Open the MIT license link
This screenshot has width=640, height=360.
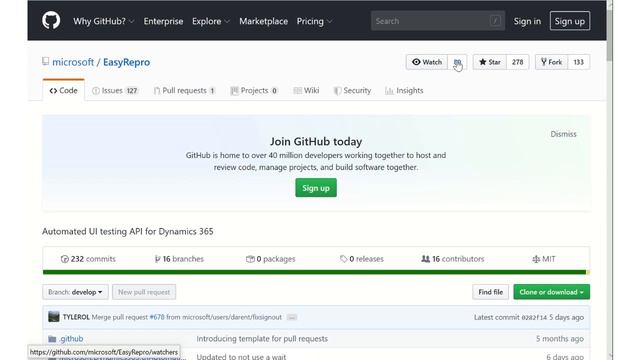pos(544,259)
